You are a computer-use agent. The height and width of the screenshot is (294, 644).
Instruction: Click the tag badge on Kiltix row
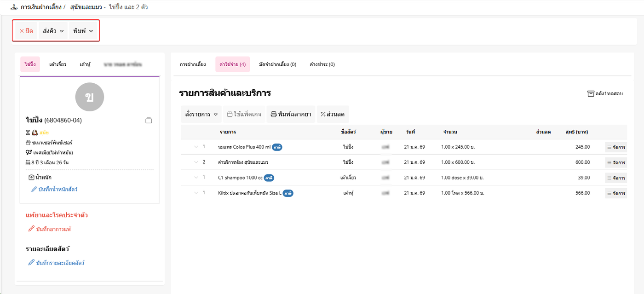[288, 193]
